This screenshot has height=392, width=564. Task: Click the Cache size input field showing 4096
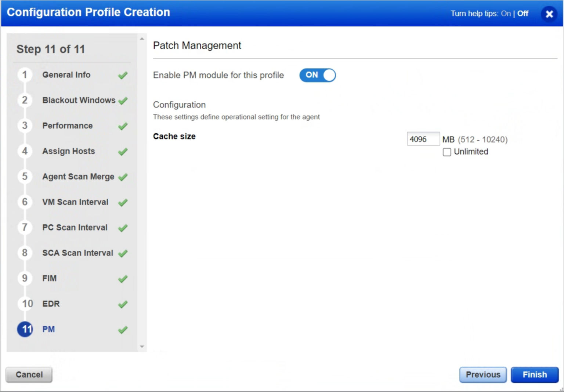tap(423, 139)
